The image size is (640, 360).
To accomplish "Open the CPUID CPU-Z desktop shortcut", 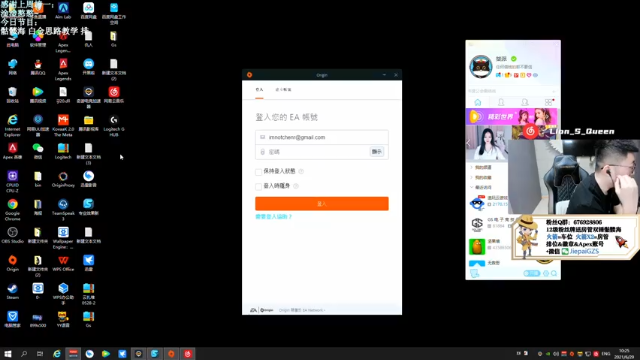I will 13,182.
